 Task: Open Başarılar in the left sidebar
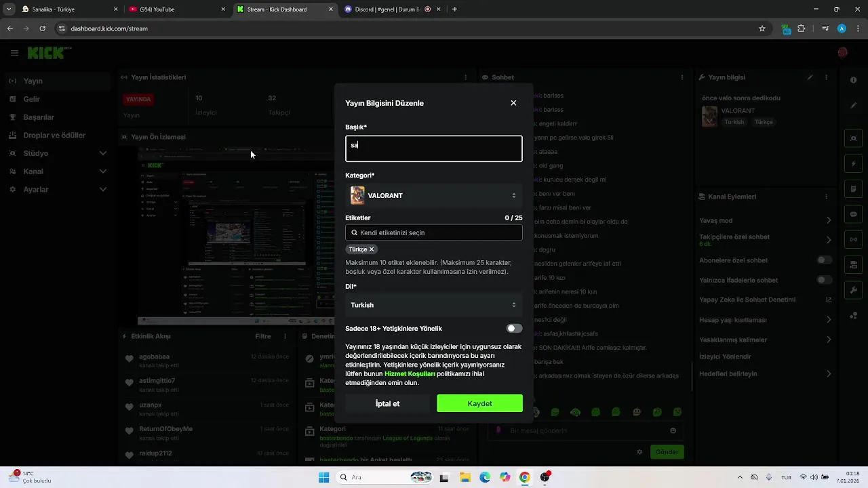pos(58,117)
